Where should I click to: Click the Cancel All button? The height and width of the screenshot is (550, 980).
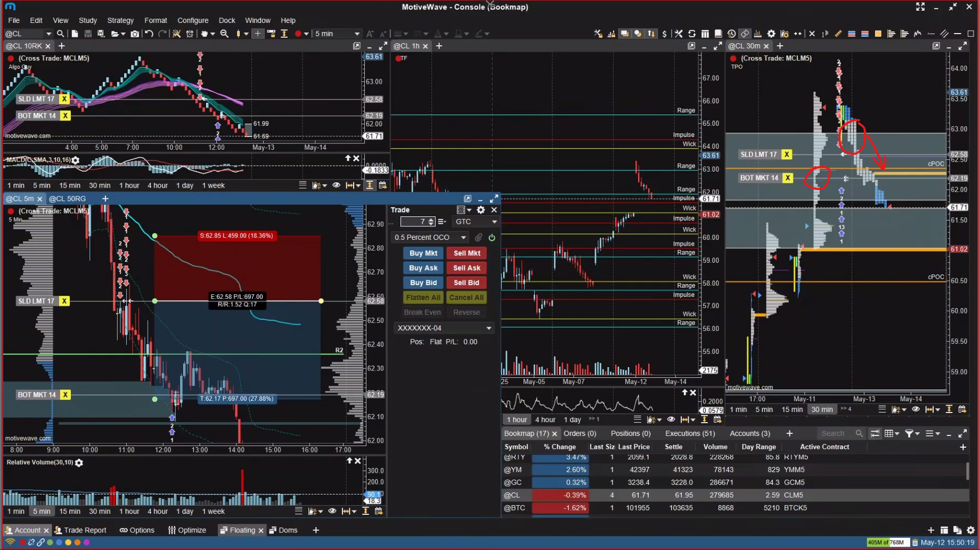point(467,297)
